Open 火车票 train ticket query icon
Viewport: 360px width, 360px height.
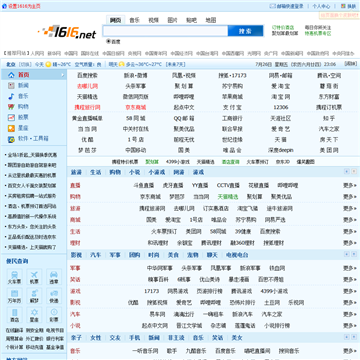tap(14, 277)
